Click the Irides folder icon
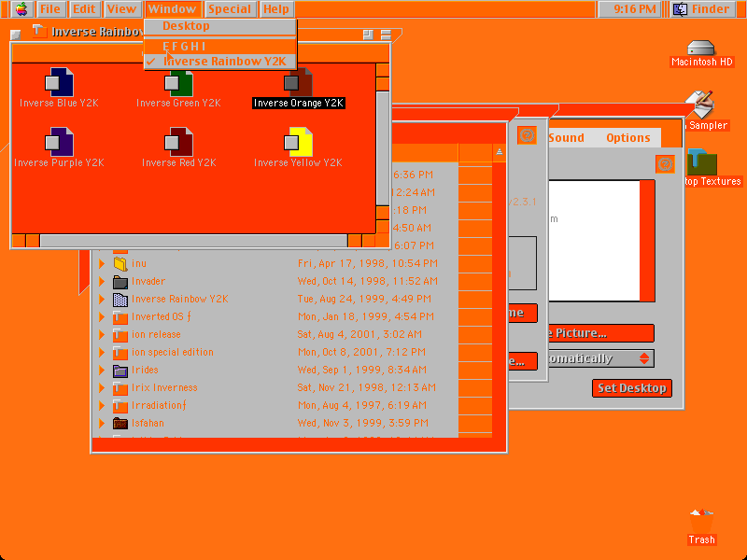 pyautogui.click(x=120, y=370)
